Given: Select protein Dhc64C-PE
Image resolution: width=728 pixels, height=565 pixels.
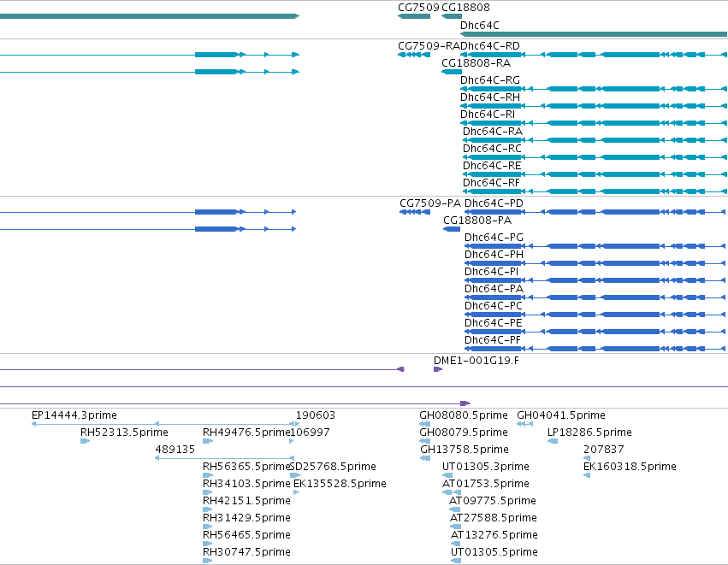Looking at the screenshot, I should pos(494,323).
